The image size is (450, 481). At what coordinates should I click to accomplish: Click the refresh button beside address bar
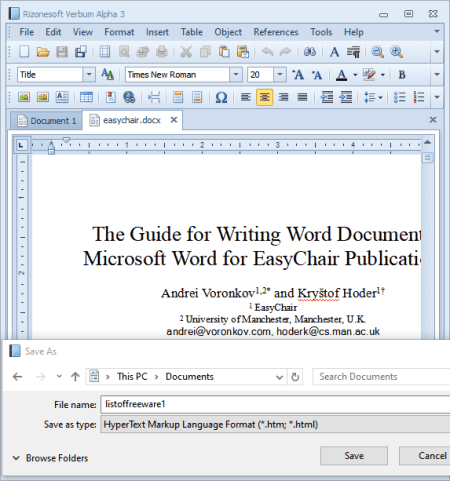295,377
